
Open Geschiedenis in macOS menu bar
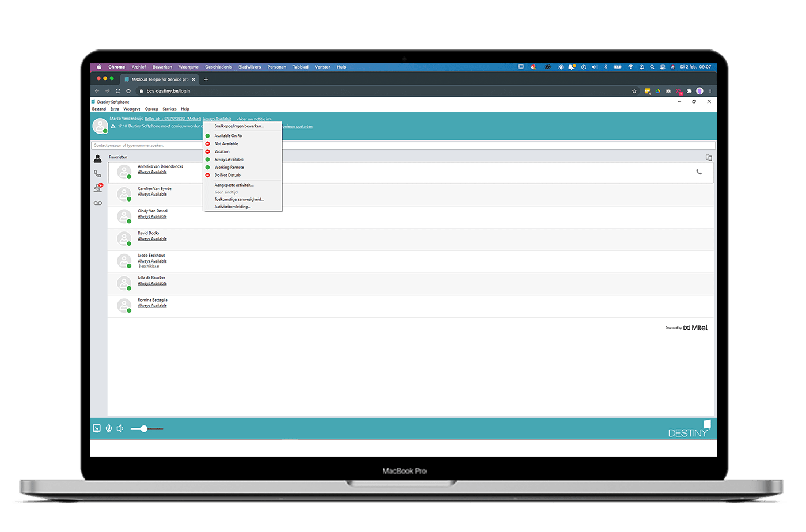(218, 67)
